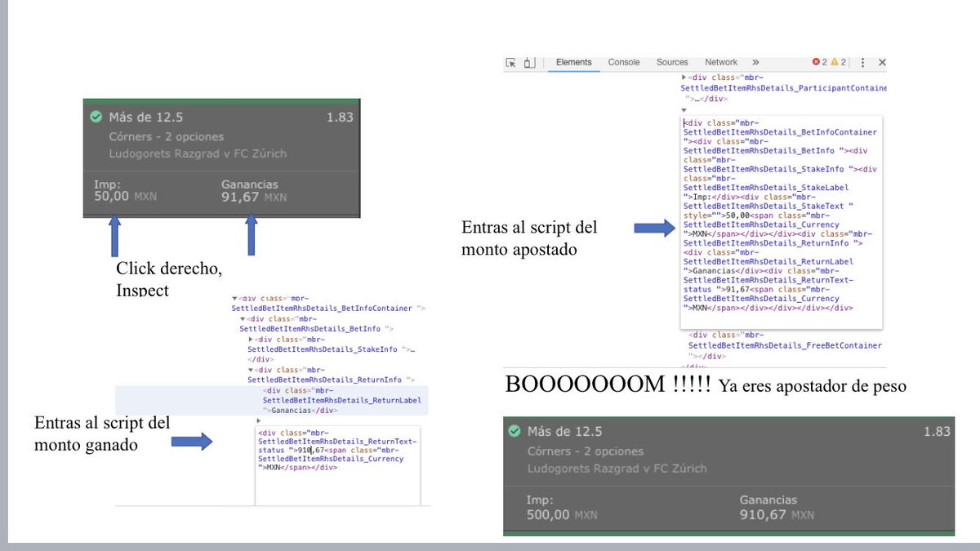Click the 500,00 MXN stake amount
This screenshot has width=980, height=551.
(563, 515)
